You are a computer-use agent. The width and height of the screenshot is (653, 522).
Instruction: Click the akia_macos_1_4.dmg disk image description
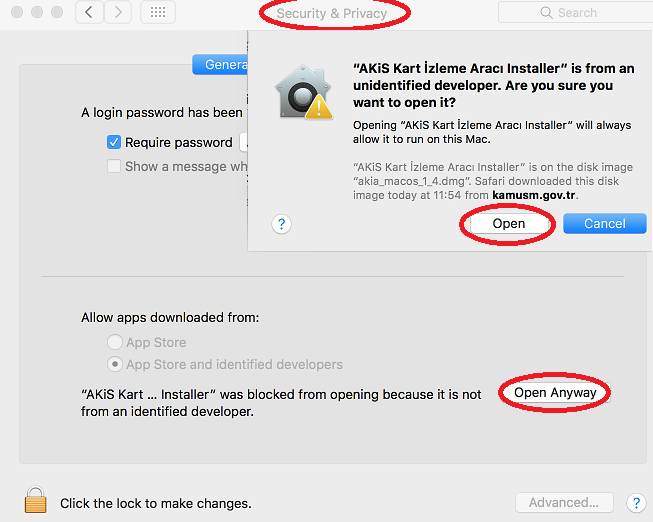493,181
